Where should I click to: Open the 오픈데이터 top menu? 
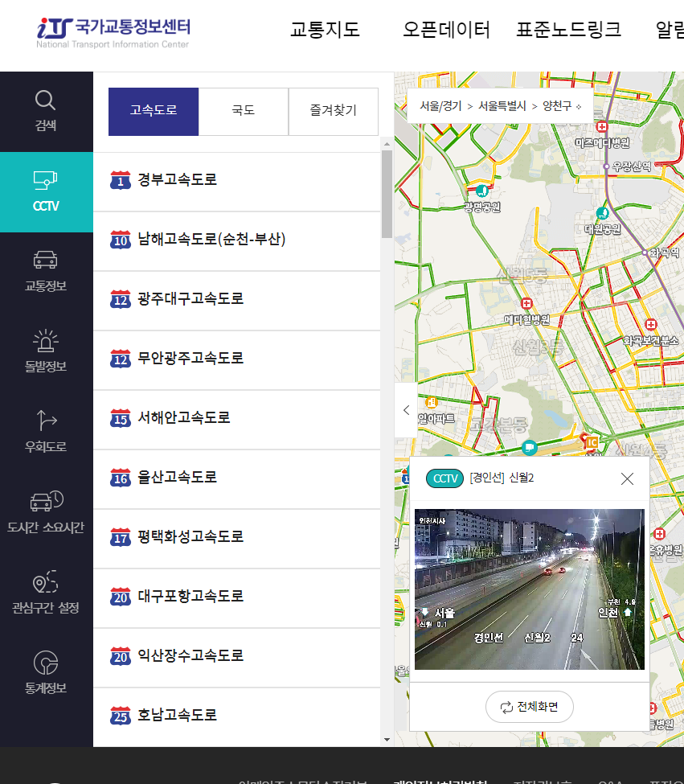[446, 30]
